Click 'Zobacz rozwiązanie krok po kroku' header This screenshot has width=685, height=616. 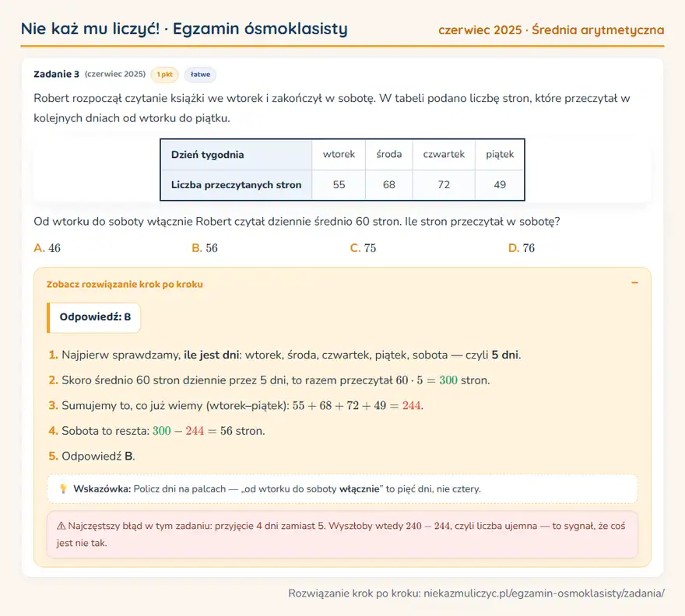point(125,284)
